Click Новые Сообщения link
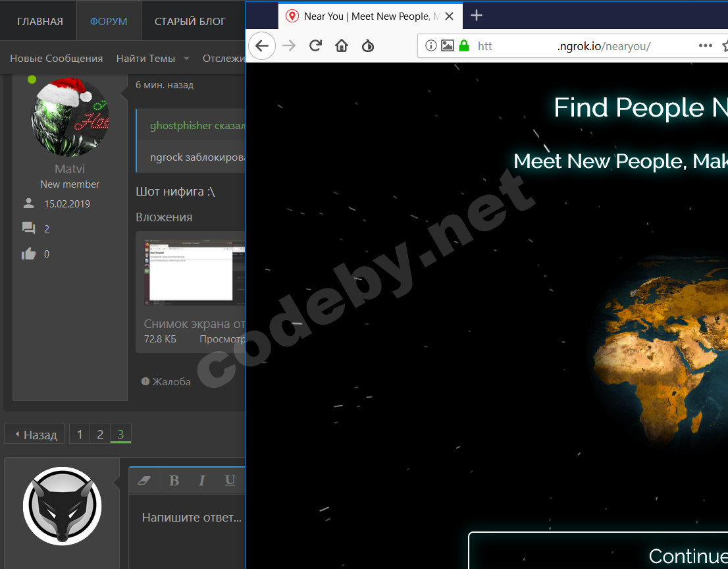This screenshot has width=728, height=569. click(x=56, y=59)
